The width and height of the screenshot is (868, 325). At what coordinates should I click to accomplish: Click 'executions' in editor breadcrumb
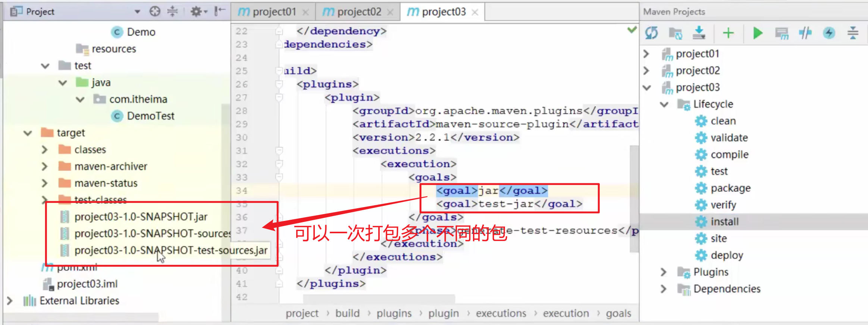point(501,313)
